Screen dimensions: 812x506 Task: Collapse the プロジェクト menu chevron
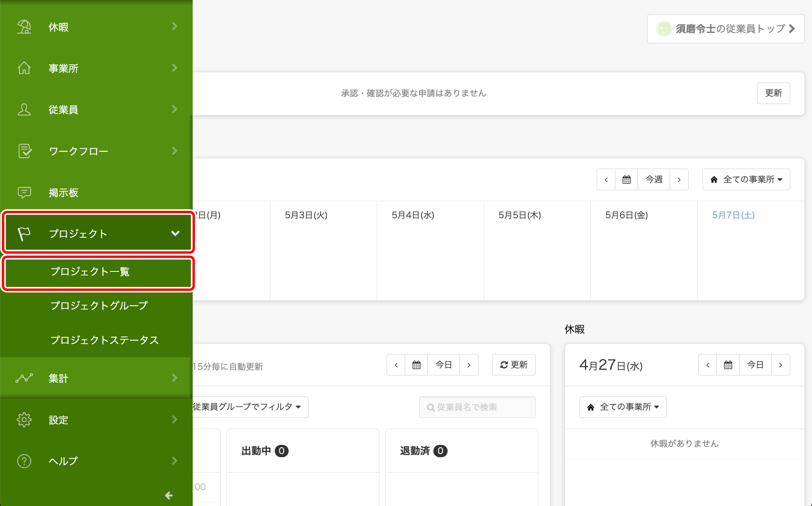pyautogui.click(x=175, y=233)
